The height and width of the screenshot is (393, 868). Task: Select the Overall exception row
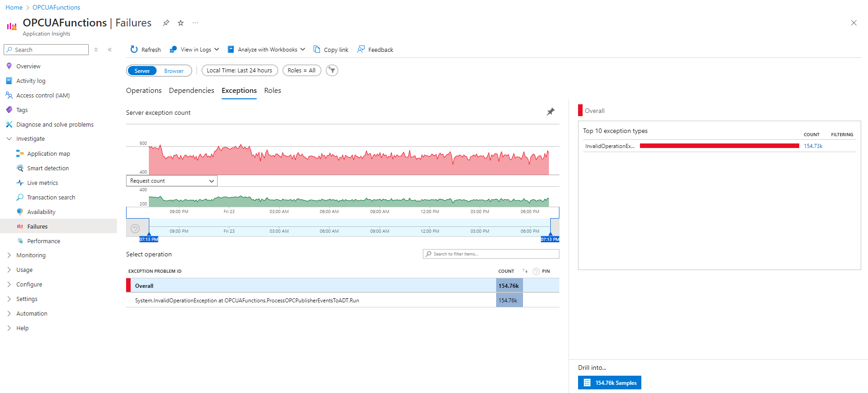pyautogui.click(x=342, y=286)
